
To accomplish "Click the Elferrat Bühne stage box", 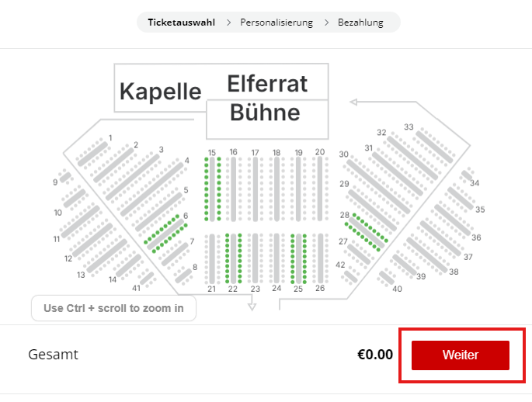I will [267, 99].
